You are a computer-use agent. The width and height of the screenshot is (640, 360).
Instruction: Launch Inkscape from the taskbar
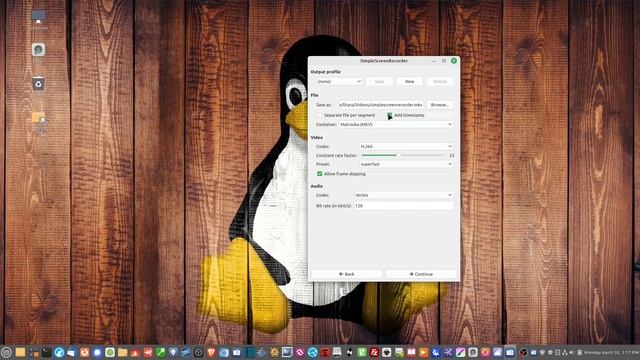click(x=387, y=352)
